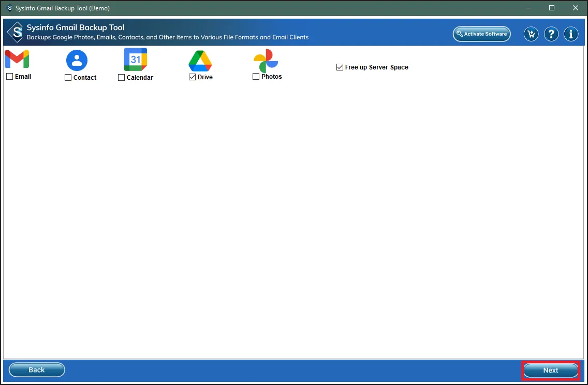Close the Gmail Backup Tool window
This screenshot has width=588, height=385.
[576, 8]
